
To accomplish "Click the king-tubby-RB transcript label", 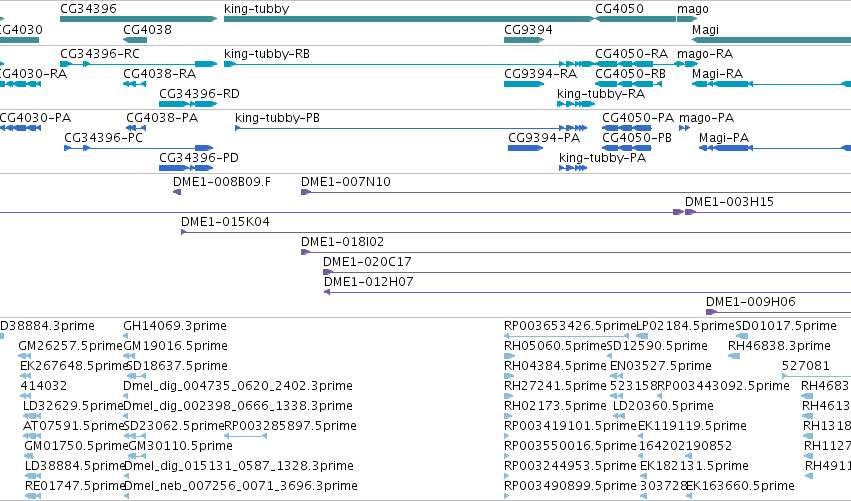I will (x=267, y=54).
